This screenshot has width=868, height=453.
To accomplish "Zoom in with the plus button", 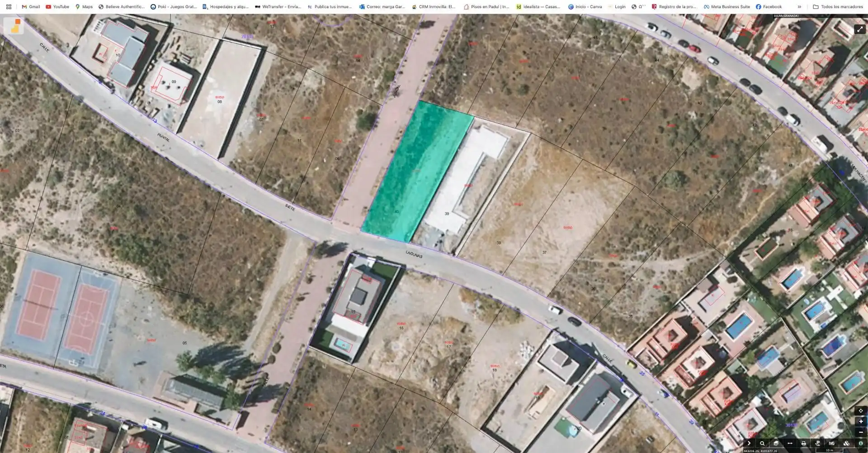I will (861, 421).
